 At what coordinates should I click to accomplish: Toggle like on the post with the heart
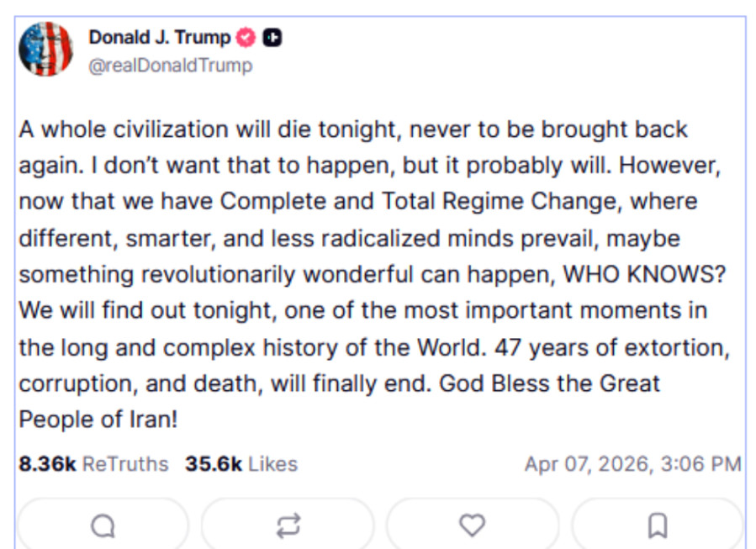[x=473, y=523]
